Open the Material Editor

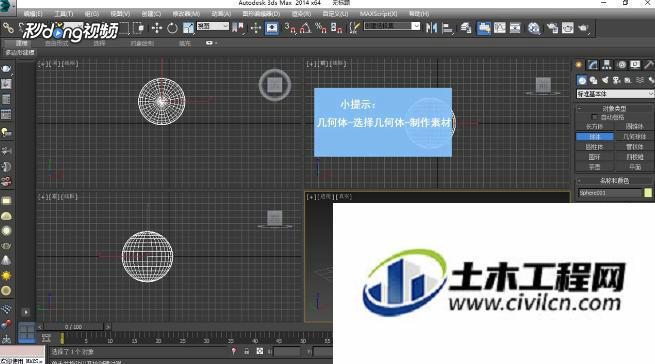533,28
